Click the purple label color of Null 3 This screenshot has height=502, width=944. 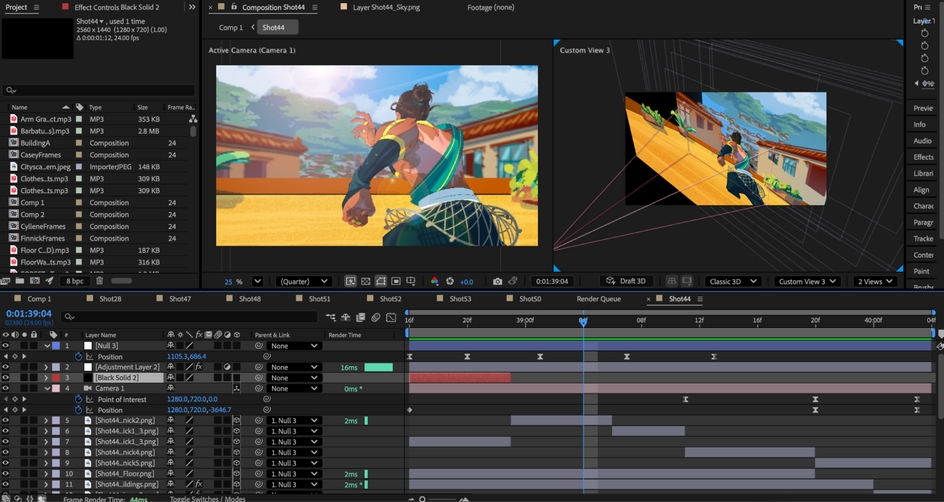[56, 346]
